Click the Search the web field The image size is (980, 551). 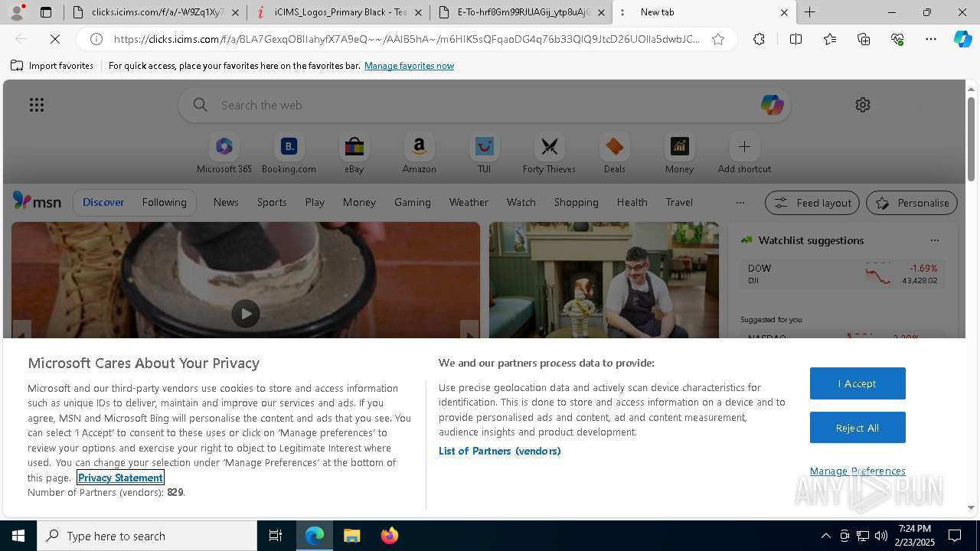(x=484, y=105)
